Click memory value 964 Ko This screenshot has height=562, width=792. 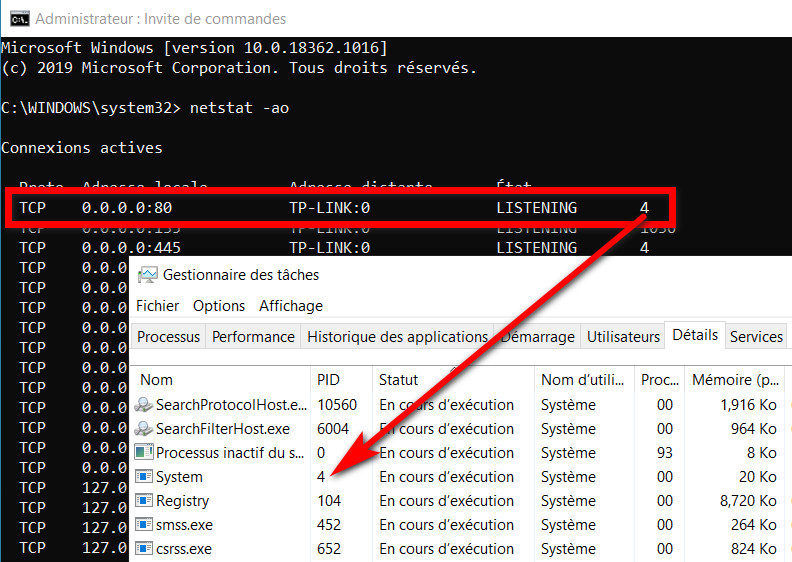point(754,429)
